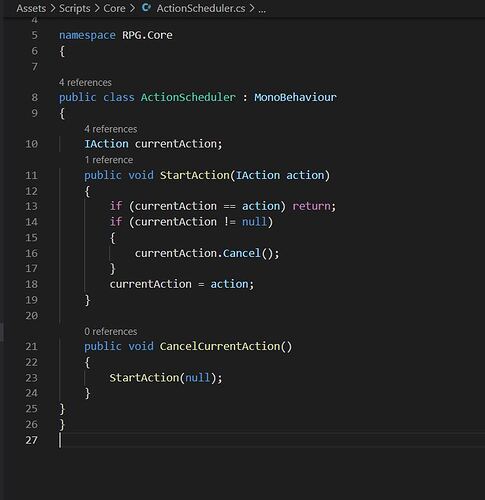Open the Assets breadcrumb segment
Screen dimensions: 485x500
click(x=31, y=8)
